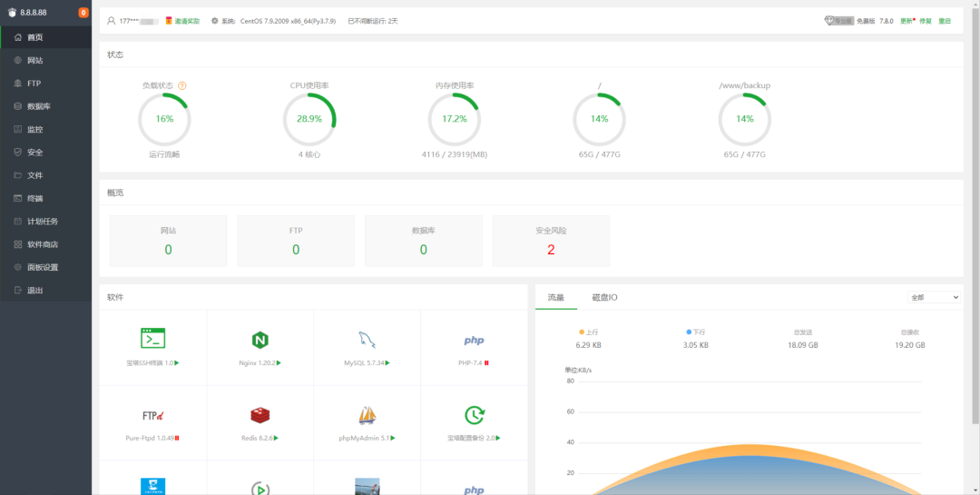The height and width of the screenshot is (495, 980).
Task: Launch the phpMyAdmin 5.1 sailboat icon
Action: [x=367, y=415]
